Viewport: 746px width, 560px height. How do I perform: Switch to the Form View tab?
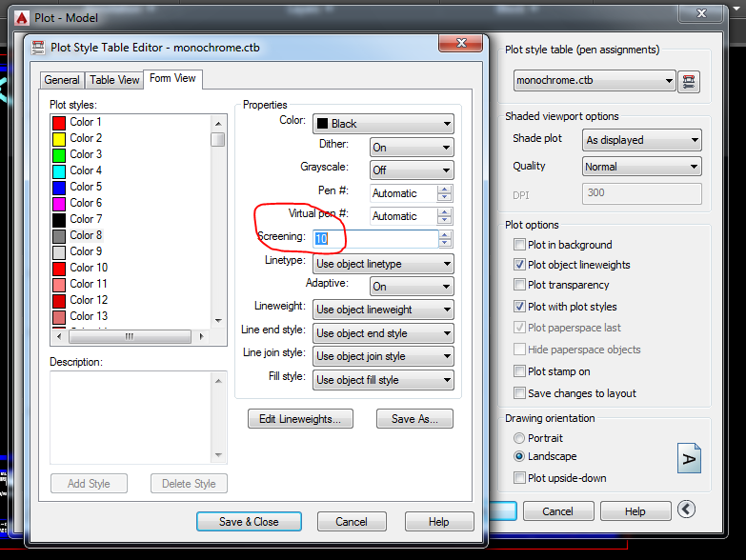(x=172, y=78)
